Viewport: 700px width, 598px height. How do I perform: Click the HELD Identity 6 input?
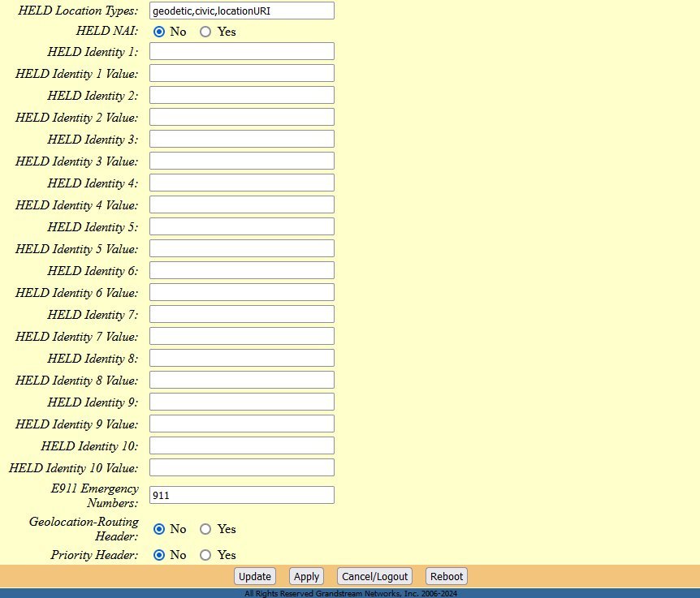[242, 270]
